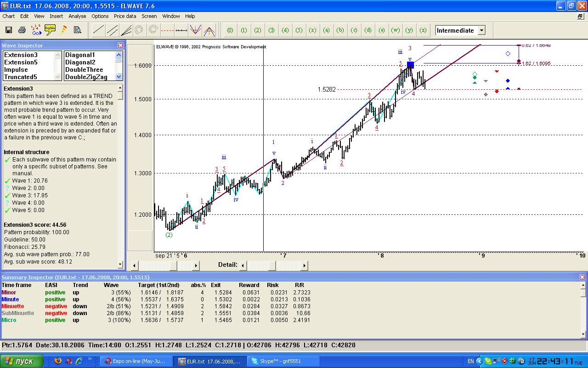The width and height of the screenshot is (588, 368).
Task: Click chart horizontal scrollbar right arrow
Action: (x=196, y=265)
